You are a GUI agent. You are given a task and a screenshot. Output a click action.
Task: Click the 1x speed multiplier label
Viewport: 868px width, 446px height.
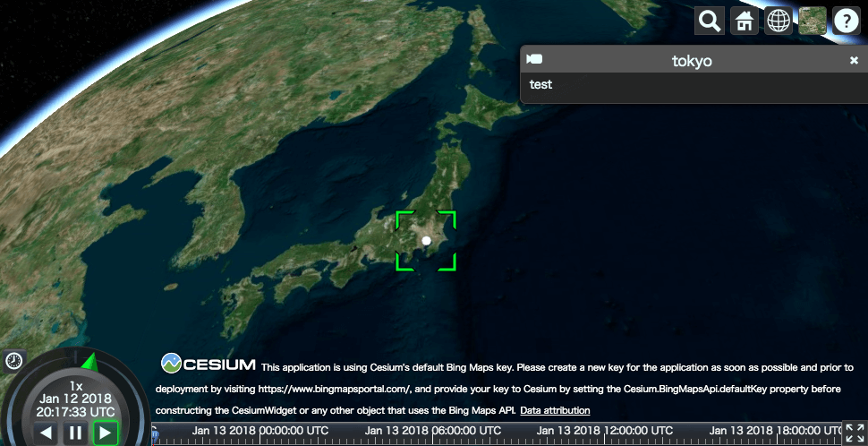pyautogui.click(x=76, y=386)
